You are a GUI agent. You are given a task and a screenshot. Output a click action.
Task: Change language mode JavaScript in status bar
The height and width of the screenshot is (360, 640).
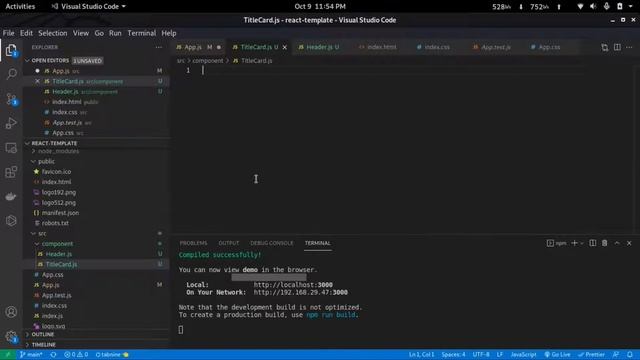523,355
